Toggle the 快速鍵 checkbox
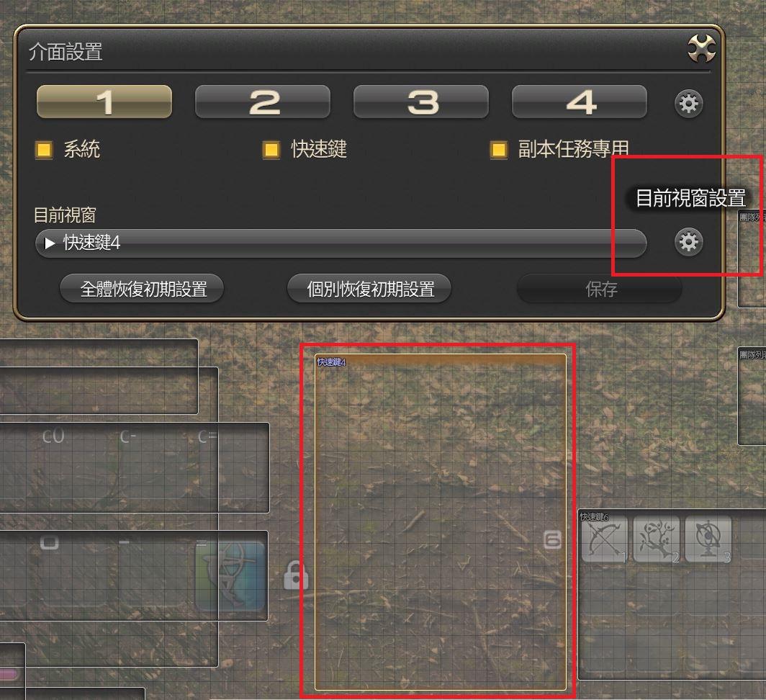The image size is (766, 700). (271, 150)
